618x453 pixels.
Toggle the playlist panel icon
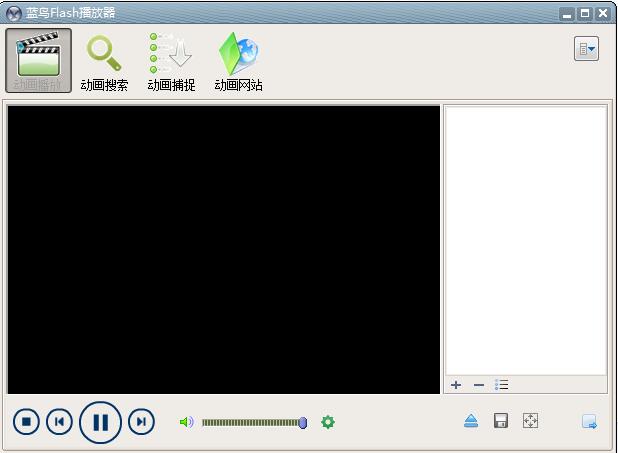589,422
